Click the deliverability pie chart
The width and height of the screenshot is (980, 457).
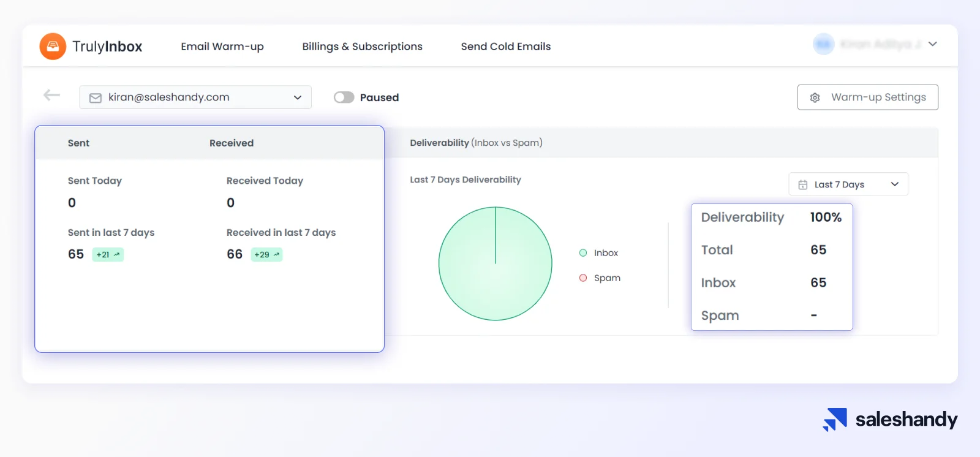coord(496,263)
